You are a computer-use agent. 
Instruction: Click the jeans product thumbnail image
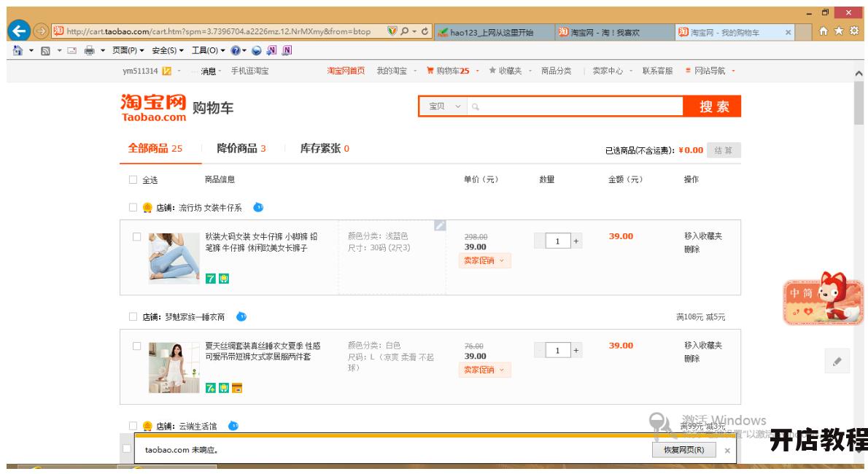pos(174,258)
